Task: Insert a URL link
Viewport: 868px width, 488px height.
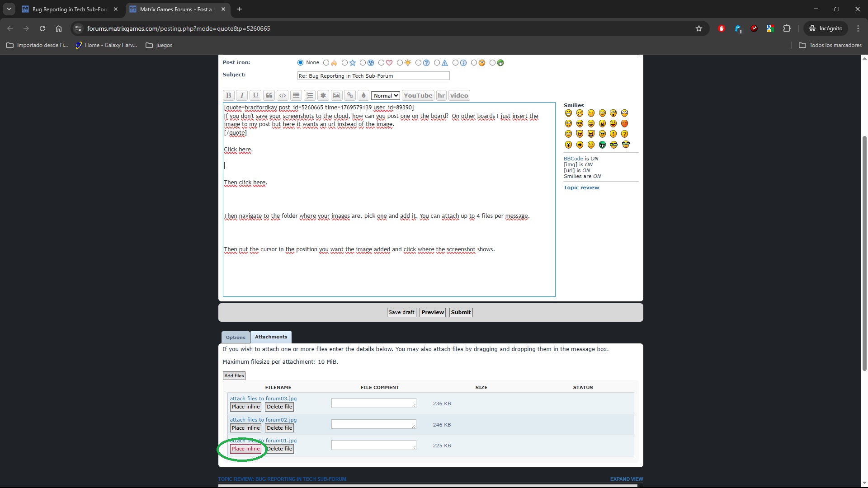Action: tap(350, 95)
